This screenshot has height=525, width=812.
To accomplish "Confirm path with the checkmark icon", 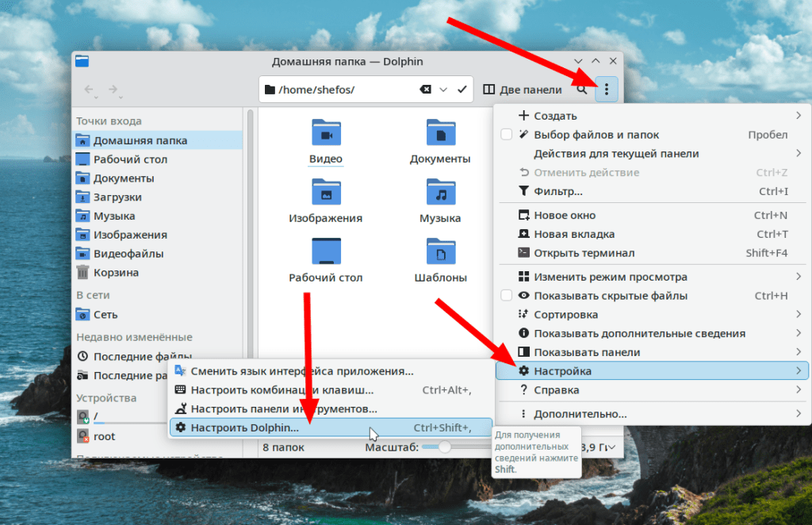I will pyautogui.click(x=462, y=90).
